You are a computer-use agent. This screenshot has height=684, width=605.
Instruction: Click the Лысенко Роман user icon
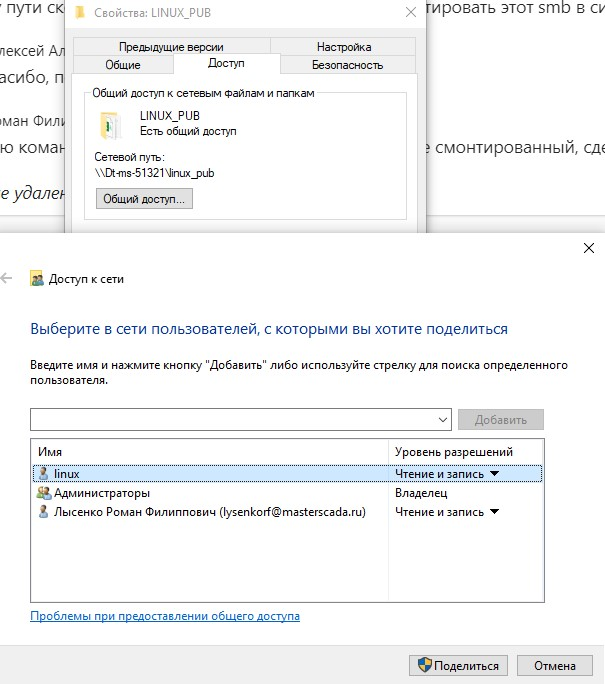tap(42, 512)
